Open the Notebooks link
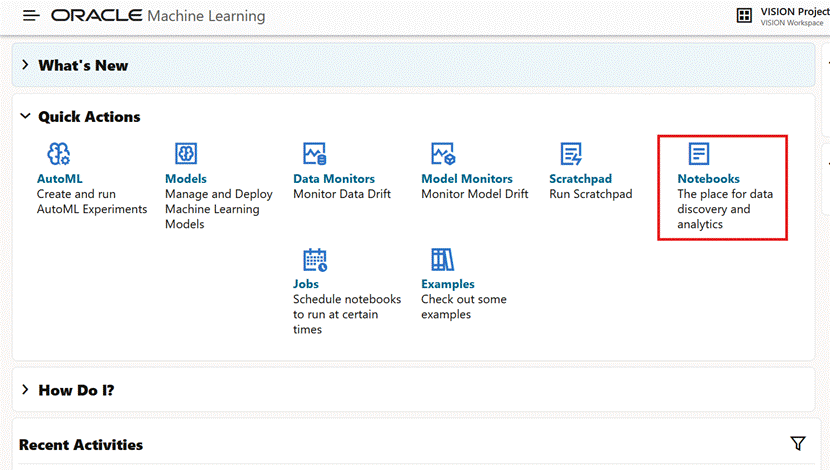 tap(708, 179)
